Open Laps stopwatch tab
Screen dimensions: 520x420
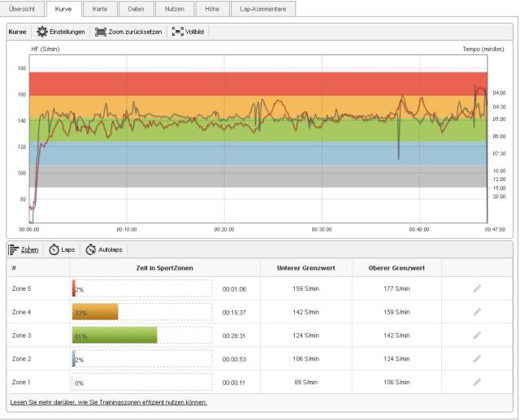pos(54,249)
